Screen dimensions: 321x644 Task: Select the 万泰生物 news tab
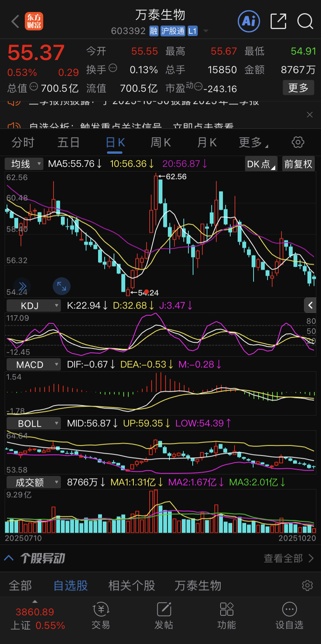pyautogui.click(x=198, y=586)
